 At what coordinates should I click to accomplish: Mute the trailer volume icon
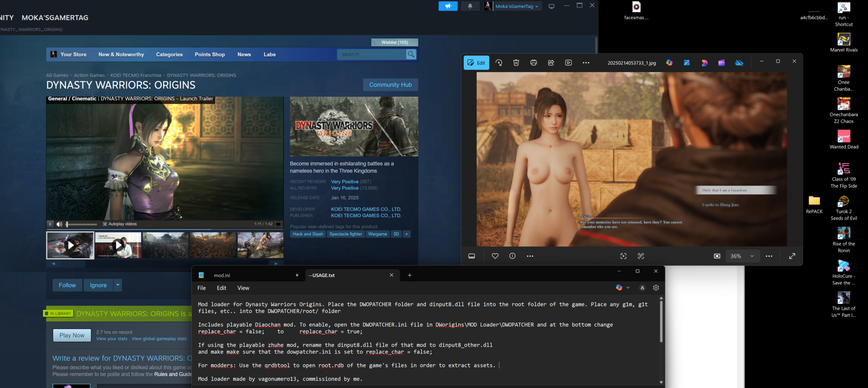point(59,224)
